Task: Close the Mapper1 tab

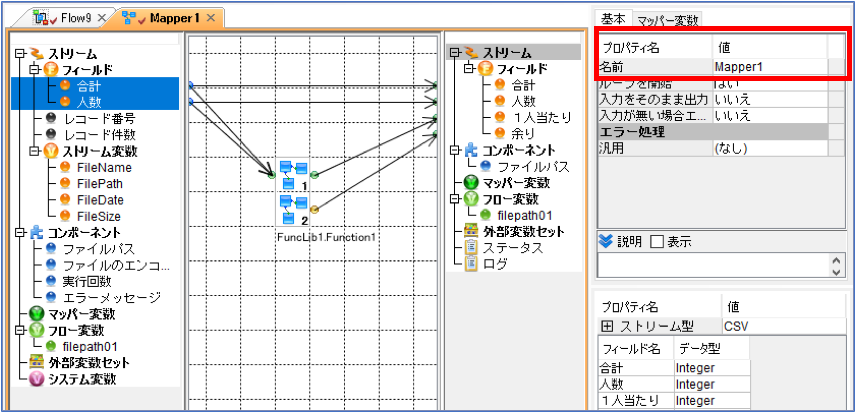Action: [x=211, y=18]
